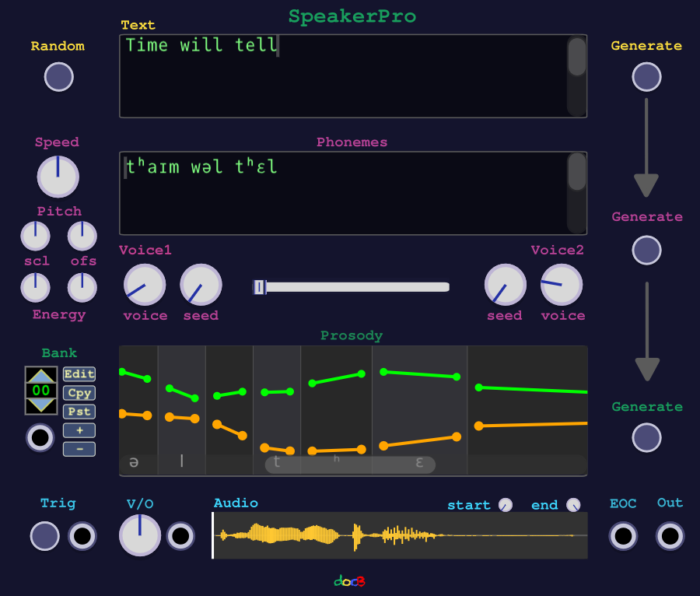Decrease the Bank number with down arrow
Viewport: 700px width, 596px height.
(x=40, y=405)
